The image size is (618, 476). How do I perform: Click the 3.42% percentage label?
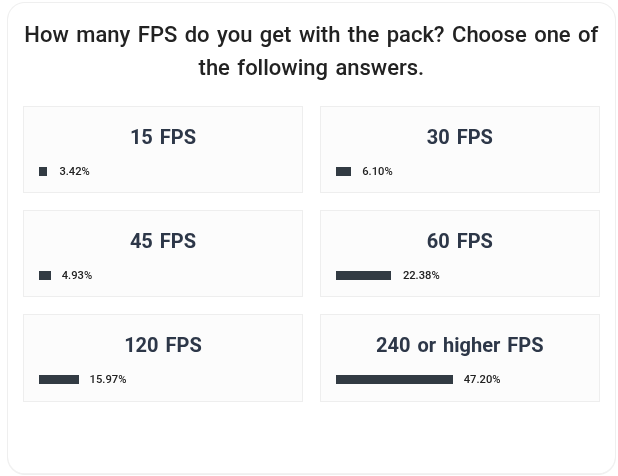pos(74,172)
